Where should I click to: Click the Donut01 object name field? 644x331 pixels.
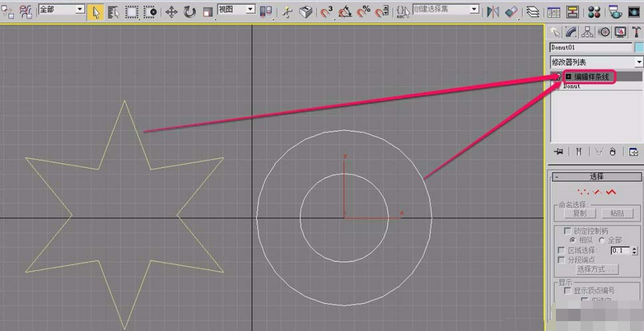click(590, 47)
